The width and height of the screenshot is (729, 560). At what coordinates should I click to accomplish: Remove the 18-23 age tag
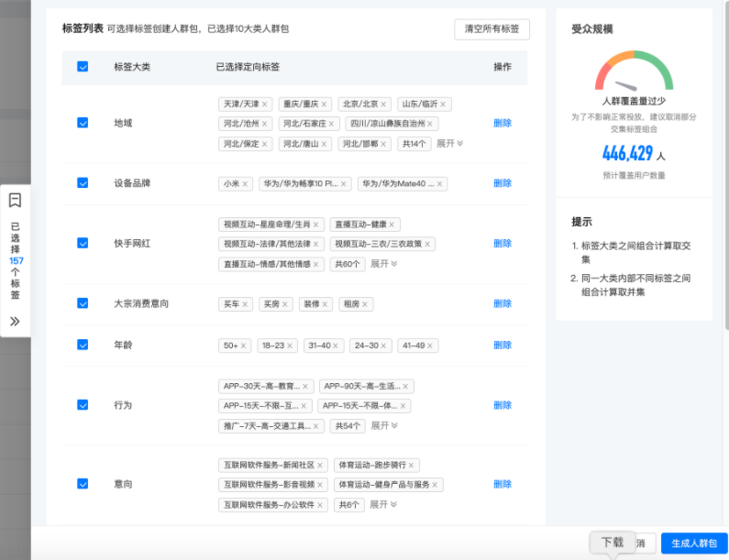pos(289,346)
